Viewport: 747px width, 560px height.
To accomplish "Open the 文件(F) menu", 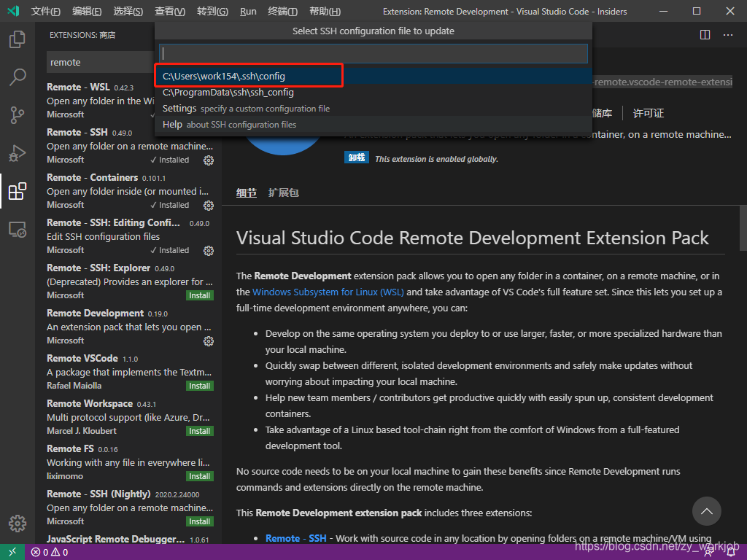I will (46, 12).
